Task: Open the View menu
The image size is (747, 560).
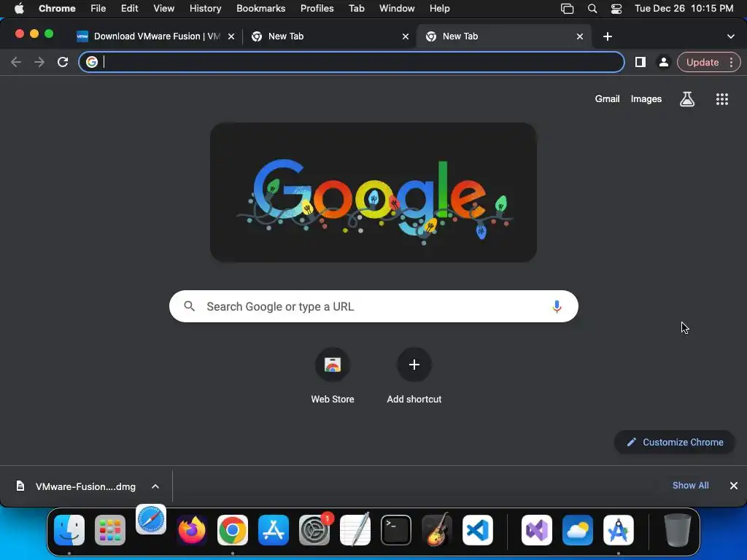Action: coord(163,9)
